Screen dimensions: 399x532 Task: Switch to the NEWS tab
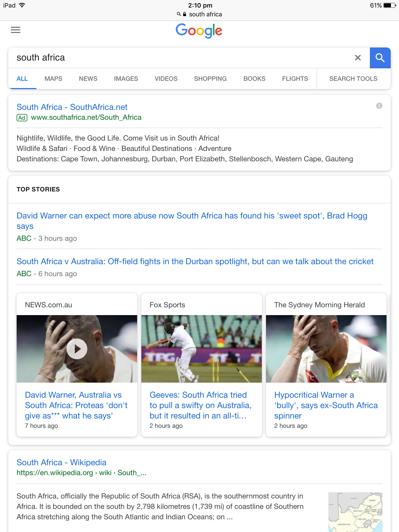(88, 79)
